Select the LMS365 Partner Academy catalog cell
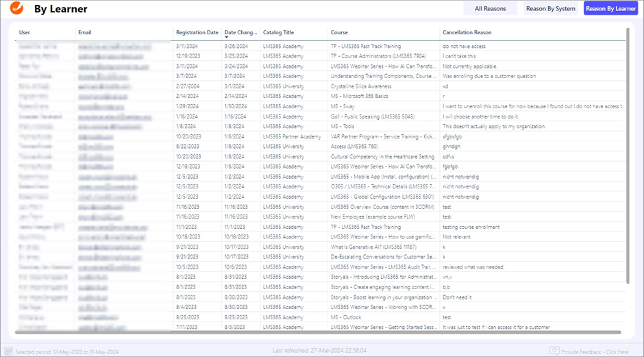The image size is (644, 357). [292, 136]
